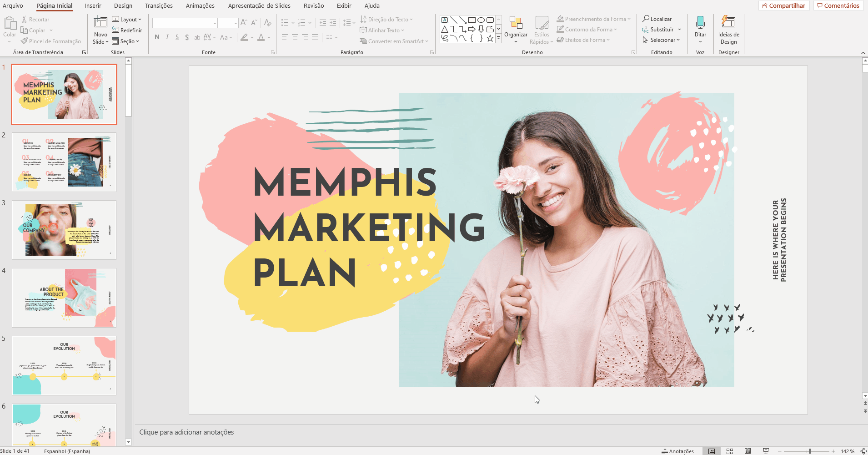
Task: Click notes field 'Clique para adicionar anotações'
Action: (x=186, y=432)
